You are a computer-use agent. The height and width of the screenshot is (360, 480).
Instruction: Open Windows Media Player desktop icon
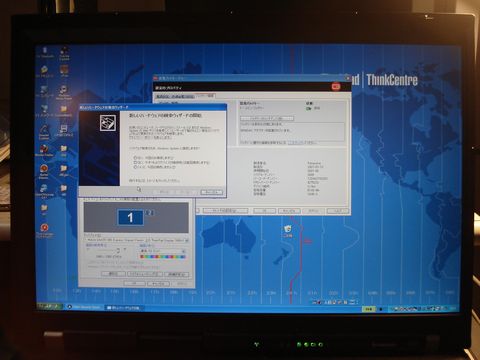click(x=63, y=92)
